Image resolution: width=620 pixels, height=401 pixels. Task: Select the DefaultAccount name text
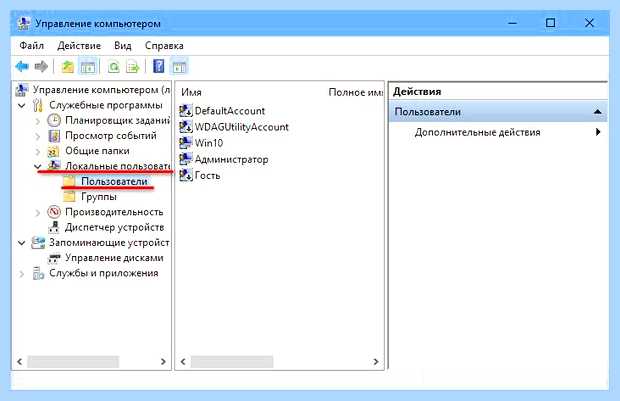click(x=230, y=111)
